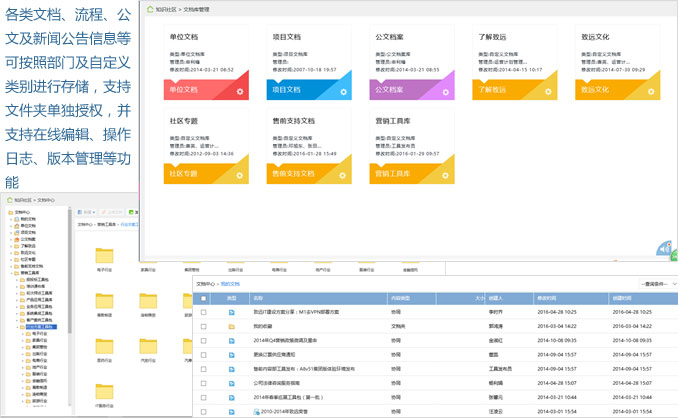Expand the 单位文档 node in the tree
The width and height of the screenshot is (678, 418).
(x=13, y=226)
